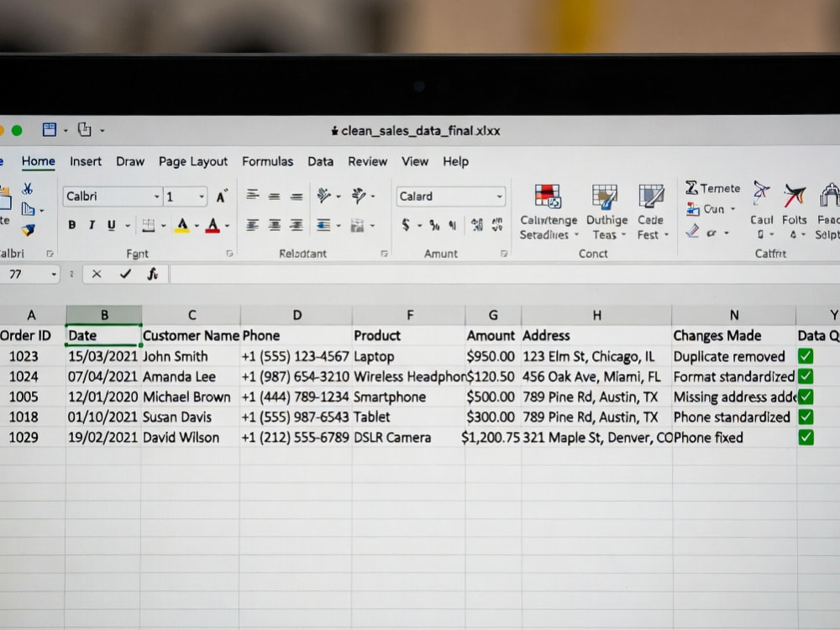Viewport: 840px width, 630px height.
Task: Open the Page Layout tab
Action: click(193, 162)
